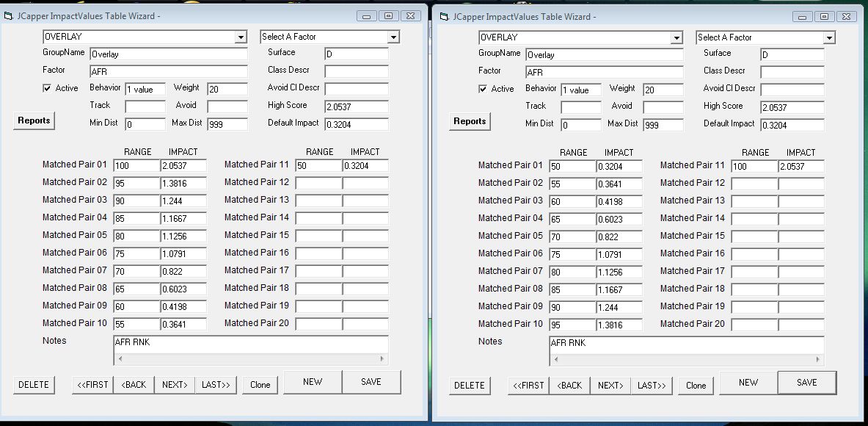Click the GroupName field in the left window

pos(168,54)
